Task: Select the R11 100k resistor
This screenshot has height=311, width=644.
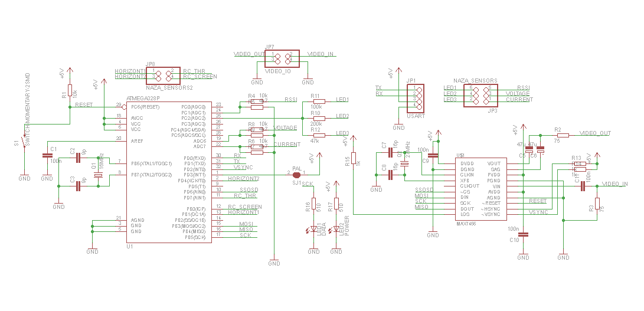Action: (x=318, y=101)
